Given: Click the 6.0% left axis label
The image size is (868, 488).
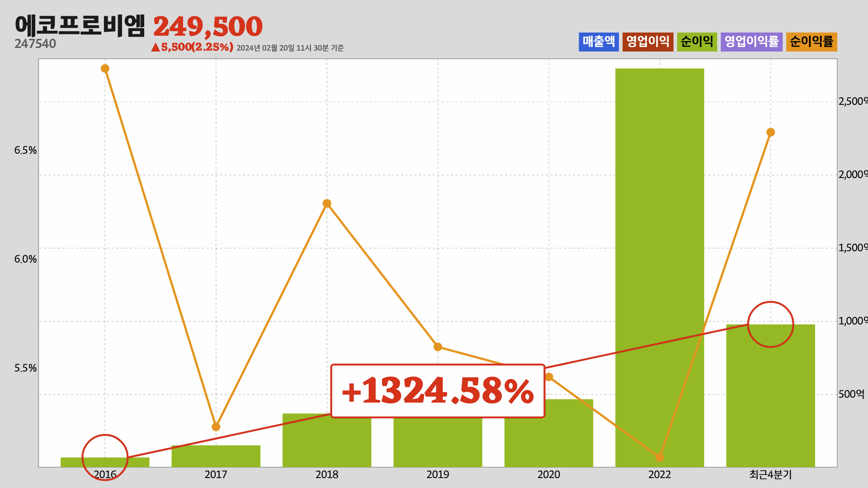Looking at the screenshot, I should [25, 259].
